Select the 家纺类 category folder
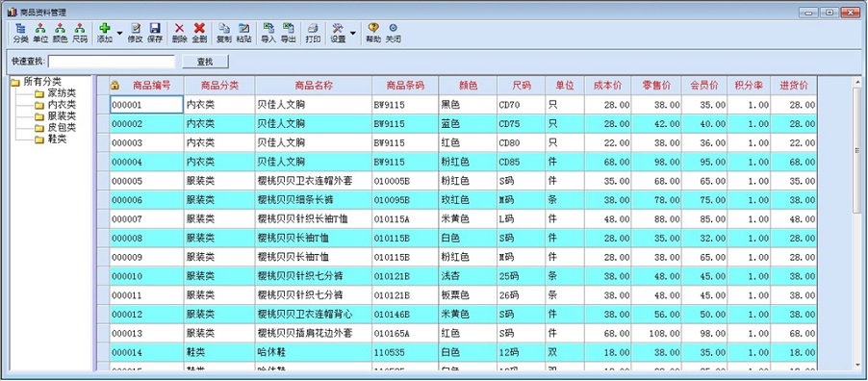This screenshot has height=381, width=868. (56, 93)
